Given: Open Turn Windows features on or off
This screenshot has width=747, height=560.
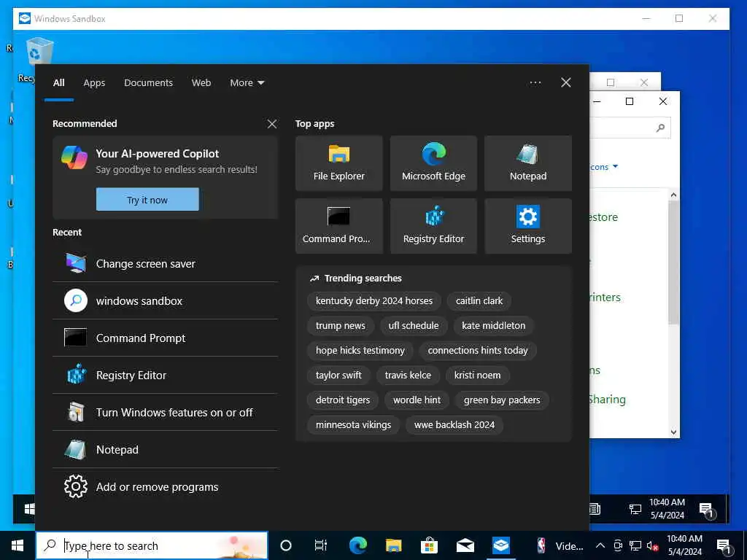Looking at the screenshot, I should coord(166,413).
